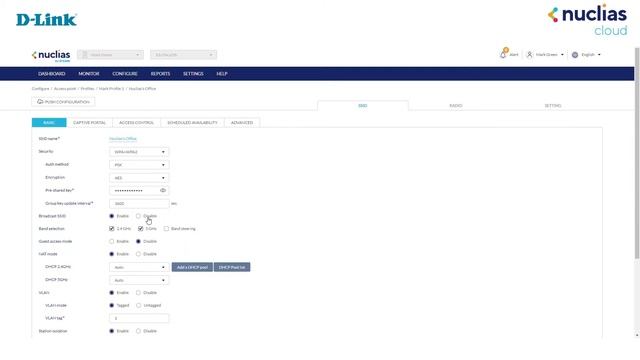Open the Dashboard menu
Image resolution: width=640 pixels, height=360 pixels.
coord(52,74)
